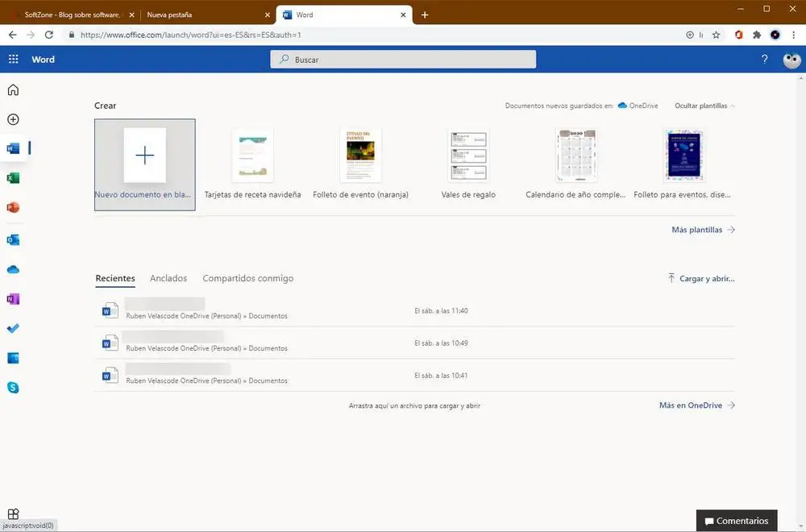
Task: Open Chrome three-dot menu
Action: pos(794,35)
